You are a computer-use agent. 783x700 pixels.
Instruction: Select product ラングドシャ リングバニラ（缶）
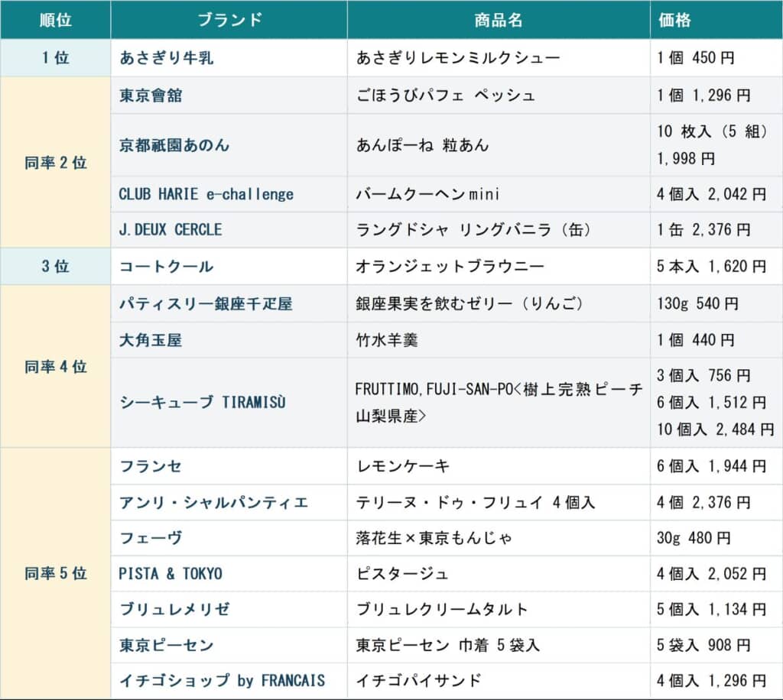click(473, 229)
